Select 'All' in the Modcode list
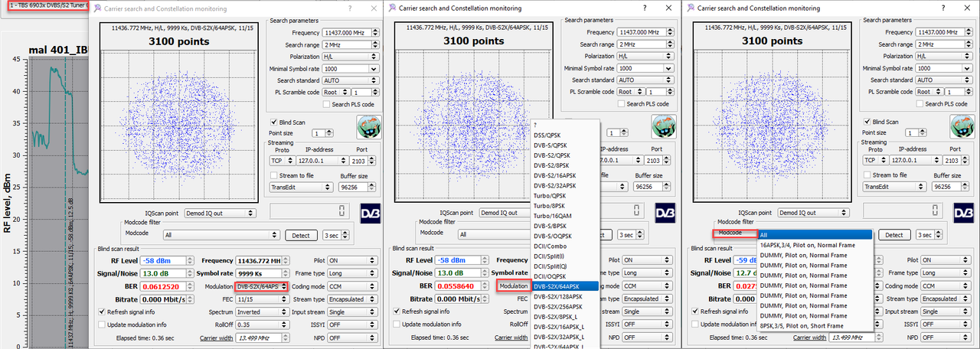Viewport: 980px width, 349px height. pyautogui.click(x=815, y=235)
